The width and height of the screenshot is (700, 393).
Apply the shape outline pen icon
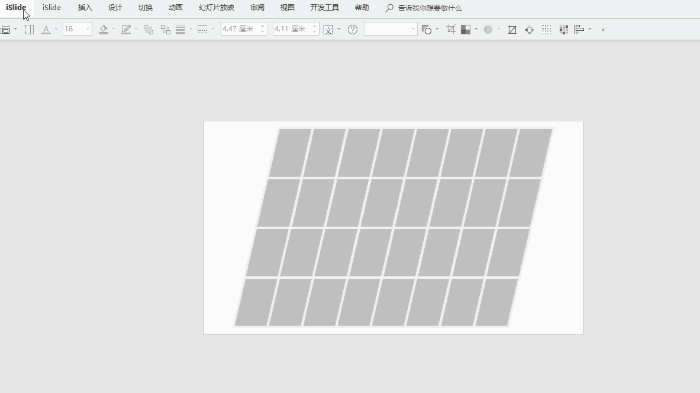tap(126, 29)
